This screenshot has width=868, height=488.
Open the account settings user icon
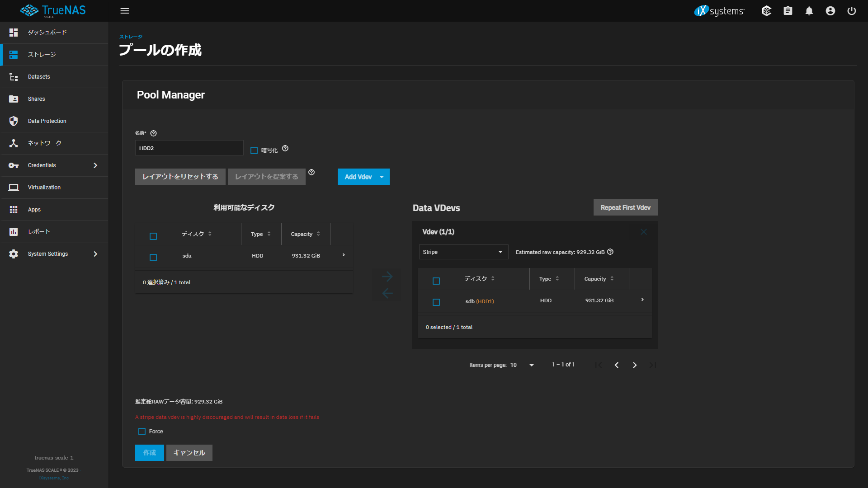(830, 11)
